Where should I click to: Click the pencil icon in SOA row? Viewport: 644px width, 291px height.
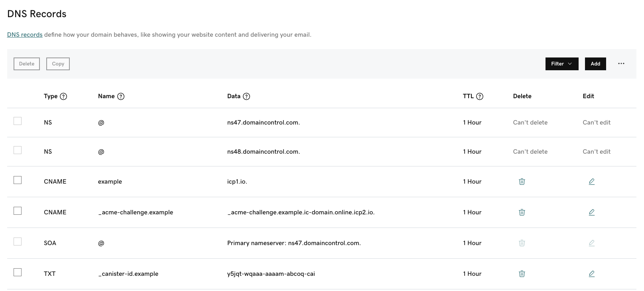coord(592,243)
